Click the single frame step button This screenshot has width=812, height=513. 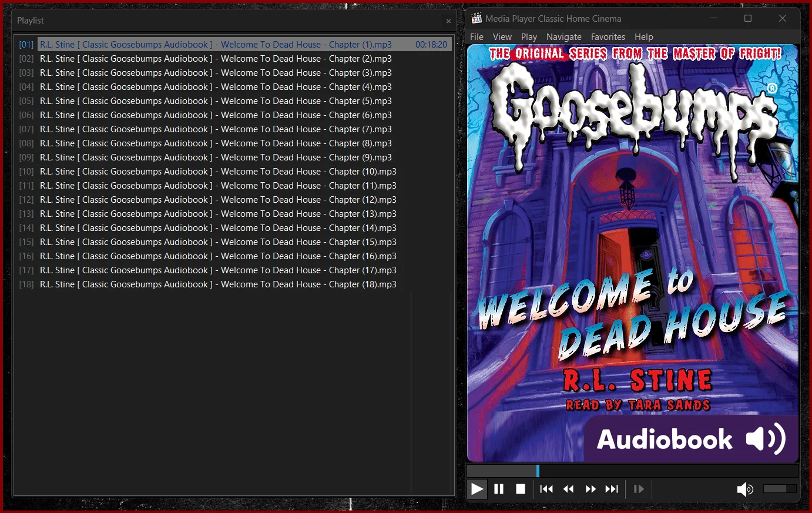click(x=639, y=489)
